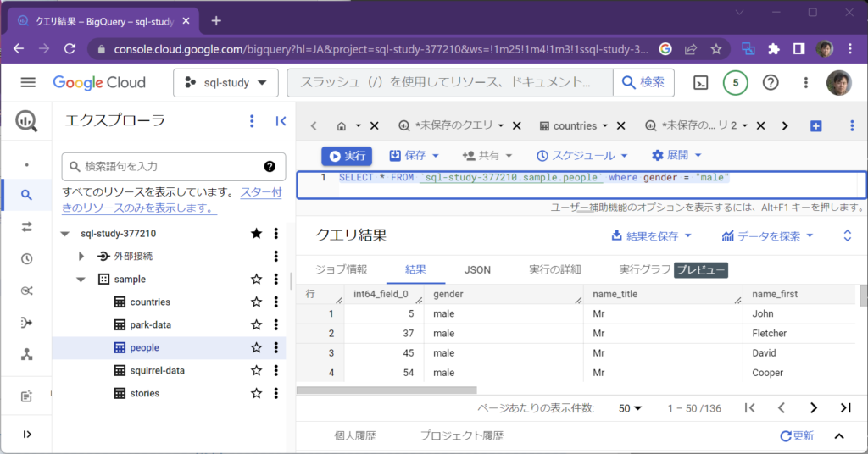
Task: Open プロジェクト履歴 tab
Action: click(462, 435)
